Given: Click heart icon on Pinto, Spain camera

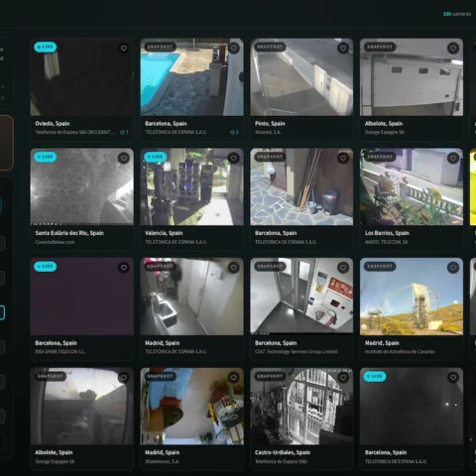Looking at the screenshot, I should (343, 49).
